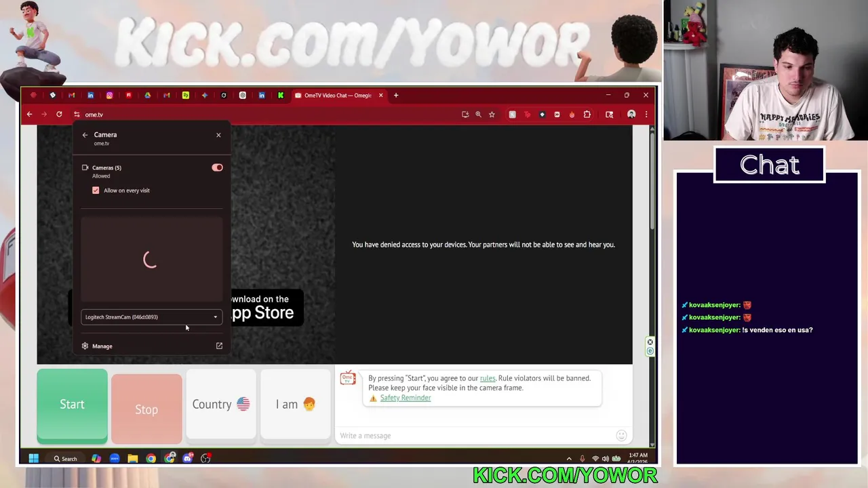Viewport: 868px width, 488px height.
Task: Close the OmeTV Video Chat tab
Action: (380, 96)
